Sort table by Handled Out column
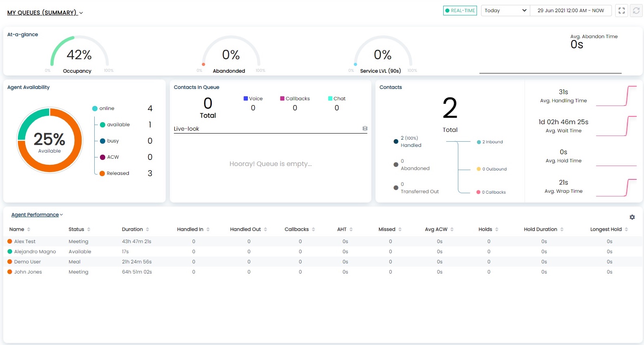 pos(265,229)
